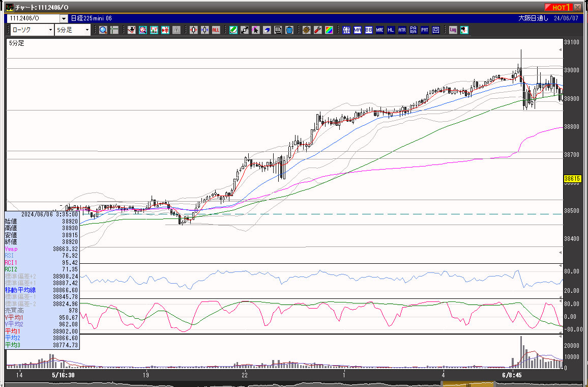The height and width of the screenshot is (387, 588).
Task: Toggle the VWAP indicator button
Action: click(346, 30)
